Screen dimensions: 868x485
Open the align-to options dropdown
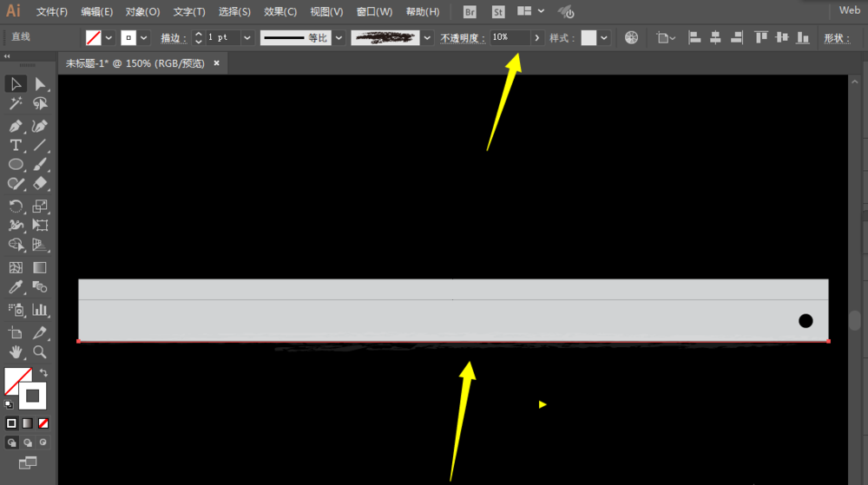666,37
